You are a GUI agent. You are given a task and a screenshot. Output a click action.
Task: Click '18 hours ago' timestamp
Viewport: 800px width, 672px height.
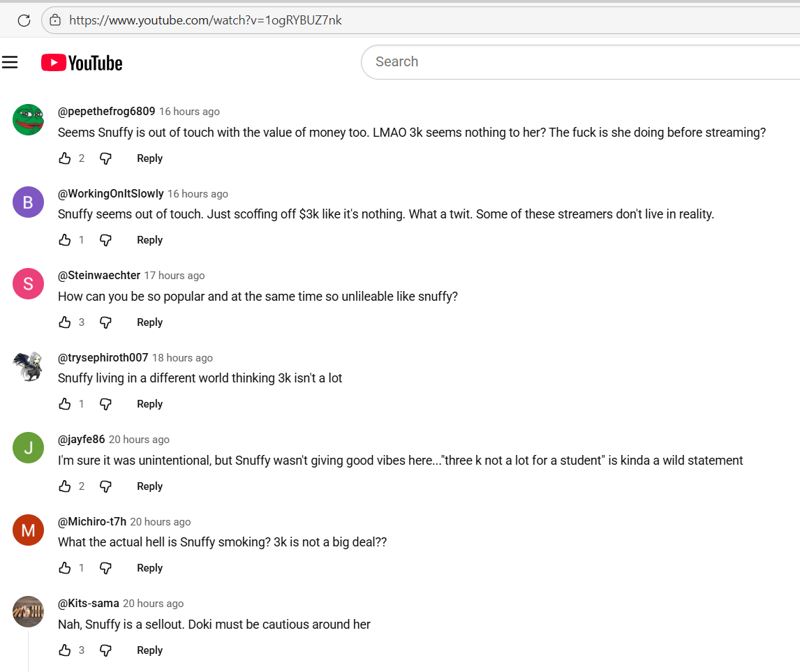coord(183,359)
